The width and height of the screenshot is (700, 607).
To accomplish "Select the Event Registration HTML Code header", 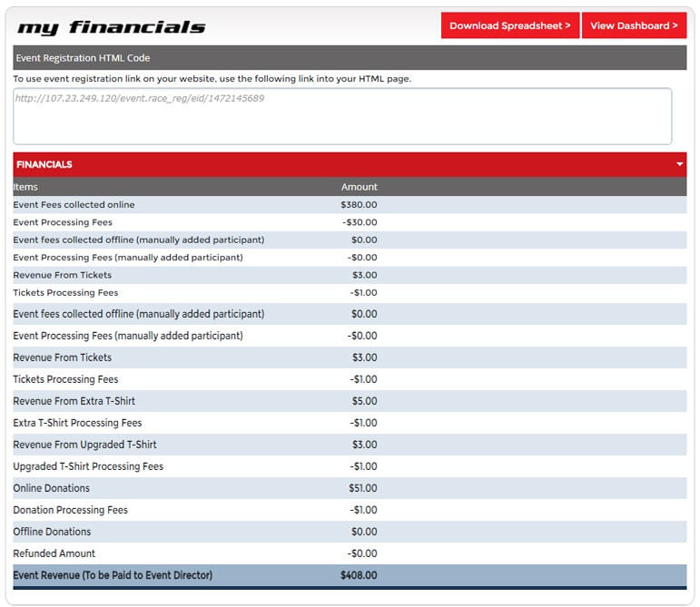I will pyautogui.click(x=84, y=58).
